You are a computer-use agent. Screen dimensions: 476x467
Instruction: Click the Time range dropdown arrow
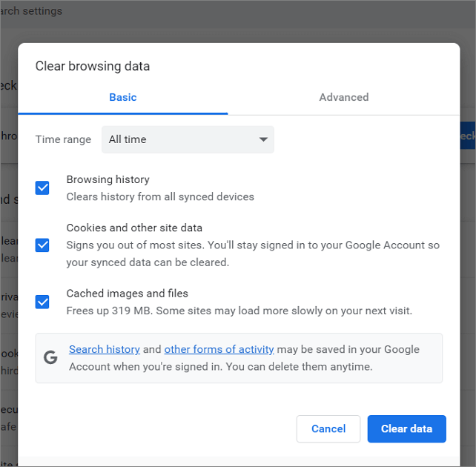pyautogui.click(x=263, y=139)
